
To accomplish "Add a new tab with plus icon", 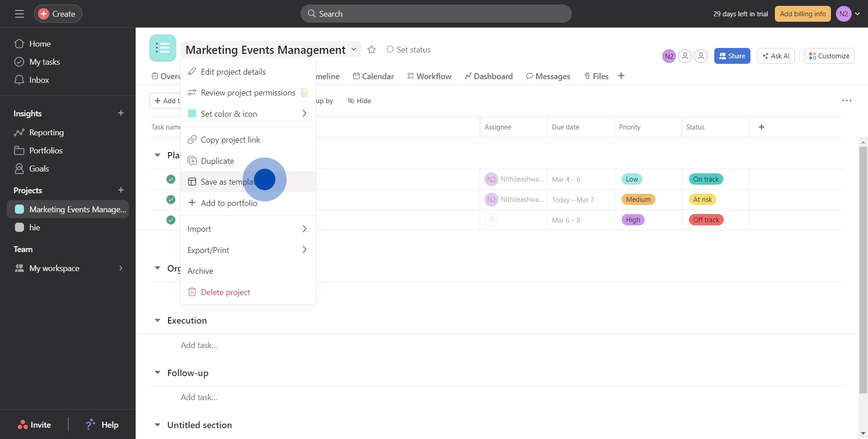I will click(x=621, y=76).
